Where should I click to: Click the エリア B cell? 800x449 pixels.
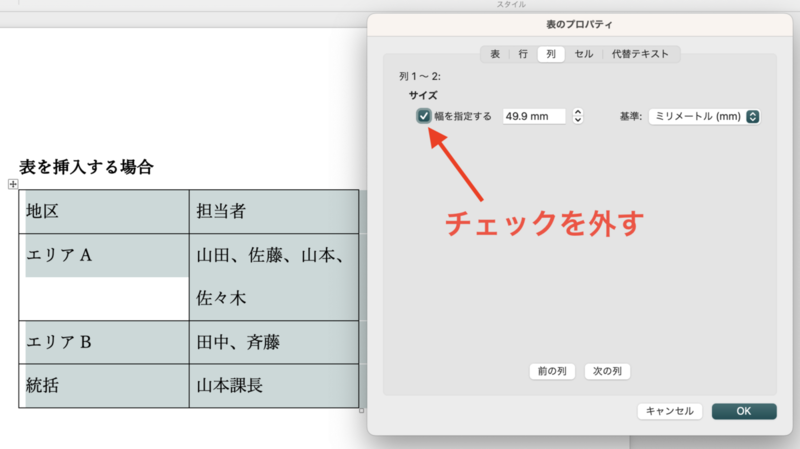pyautogui.click(x=104, y=342)
